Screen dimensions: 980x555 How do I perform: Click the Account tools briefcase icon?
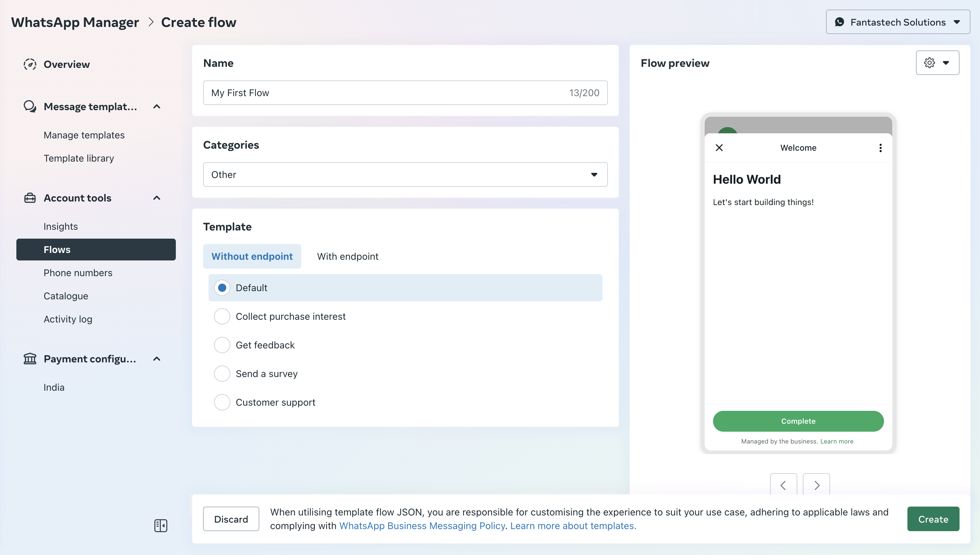click(x=30, y=198)
